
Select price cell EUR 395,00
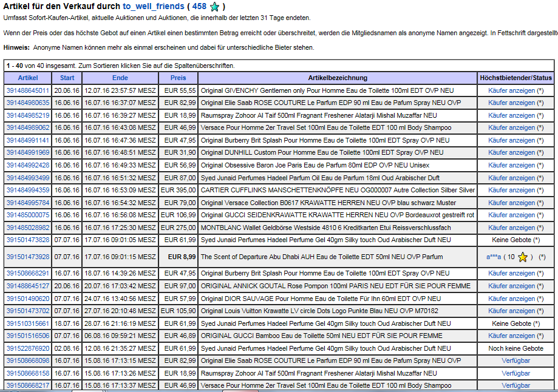coord(178,191)
